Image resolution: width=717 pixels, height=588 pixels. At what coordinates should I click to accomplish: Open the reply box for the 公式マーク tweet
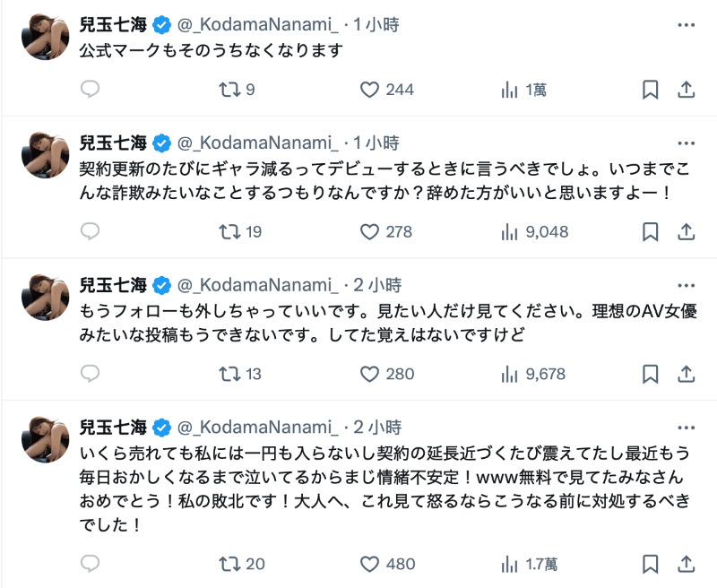coord(89,90)
